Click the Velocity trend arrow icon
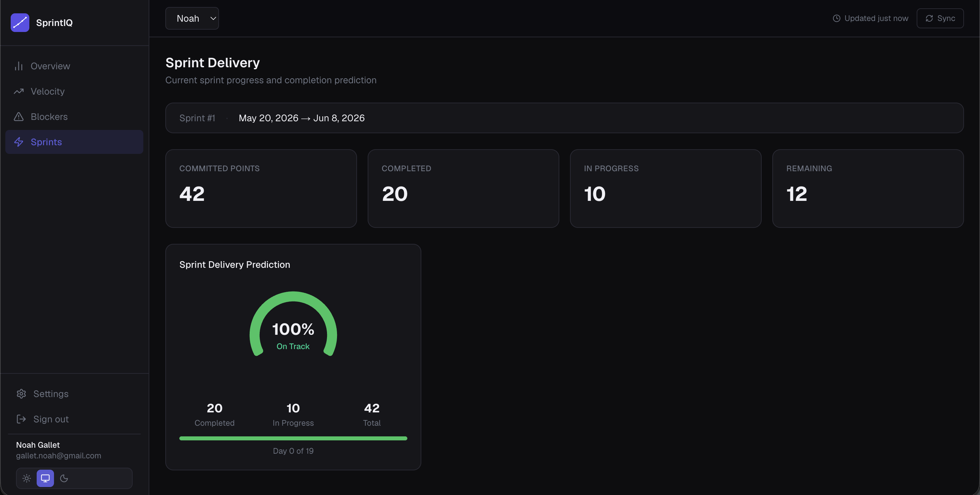 19,92
